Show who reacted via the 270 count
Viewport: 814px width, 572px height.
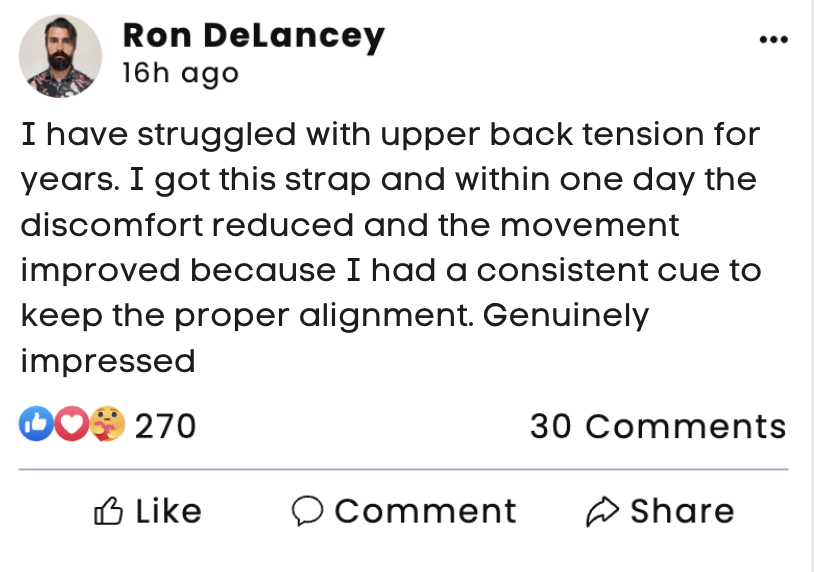tap(165, 426)
